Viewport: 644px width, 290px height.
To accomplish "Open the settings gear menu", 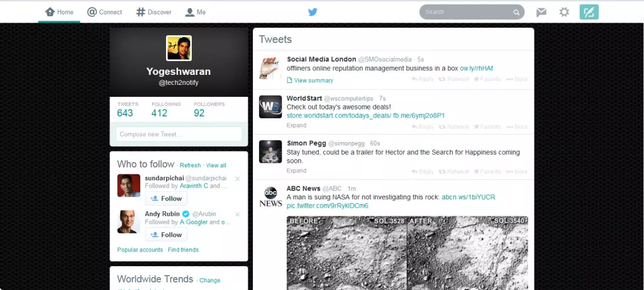I will (564, 12).
